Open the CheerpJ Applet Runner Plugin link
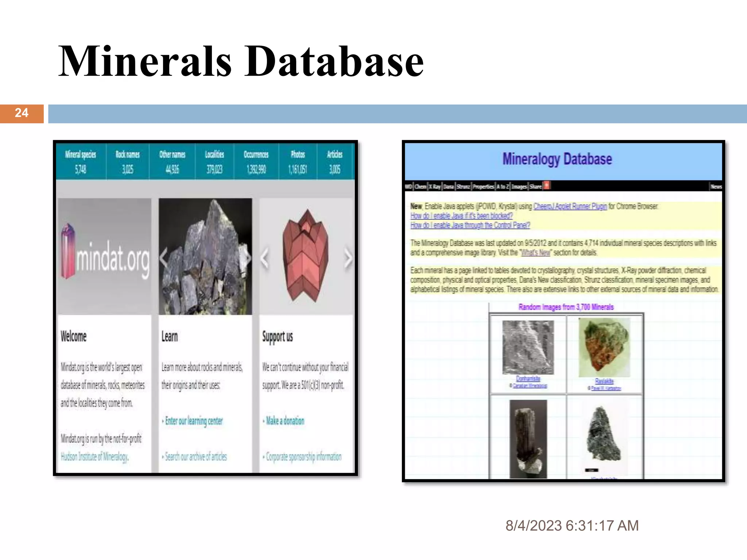This screenshot has width=747, height=560. click(x=570, y=206)
